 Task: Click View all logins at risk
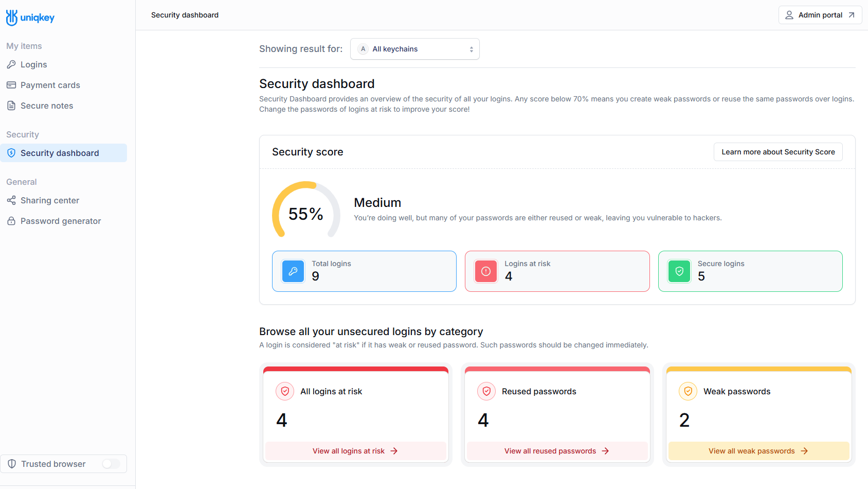click(x=356, y=451)
